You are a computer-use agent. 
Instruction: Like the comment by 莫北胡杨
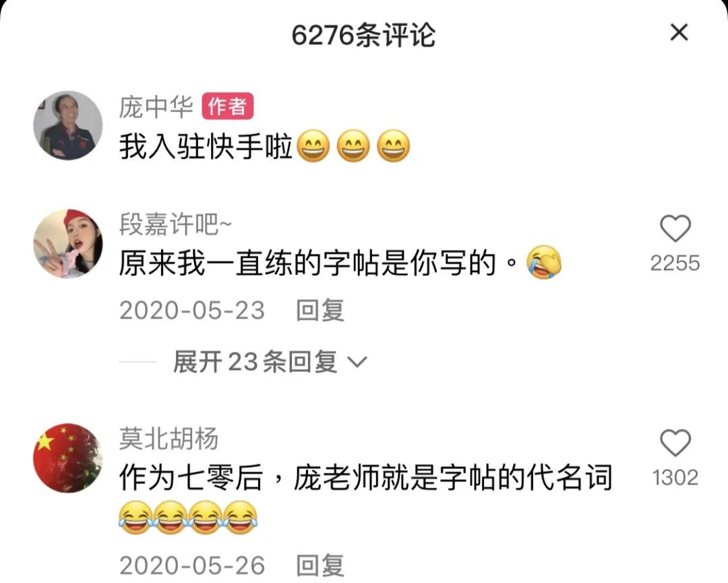[675, 443]
